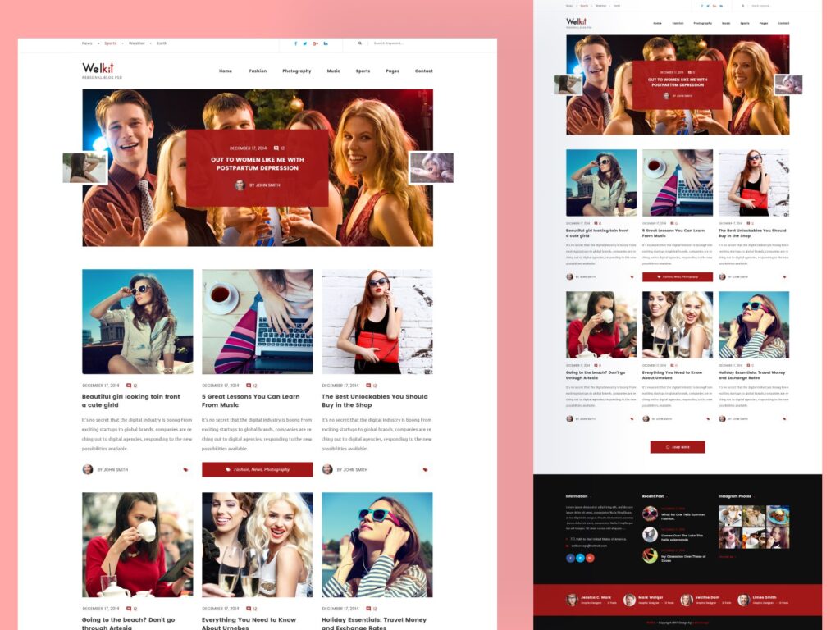The width and height of the screenshot is (840, 630).
Task: Click the Facebook icon in the top bar
Action: (295, 43)
